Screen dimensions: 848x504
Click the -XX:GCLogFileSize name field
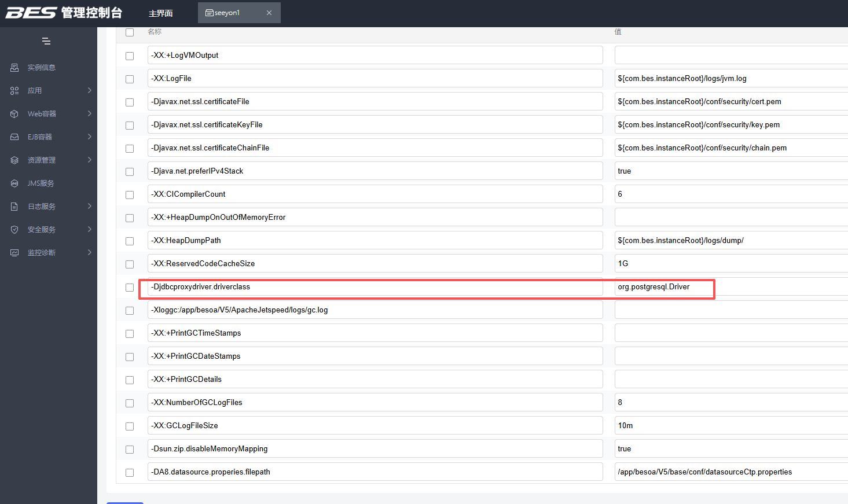coord(375,425)
